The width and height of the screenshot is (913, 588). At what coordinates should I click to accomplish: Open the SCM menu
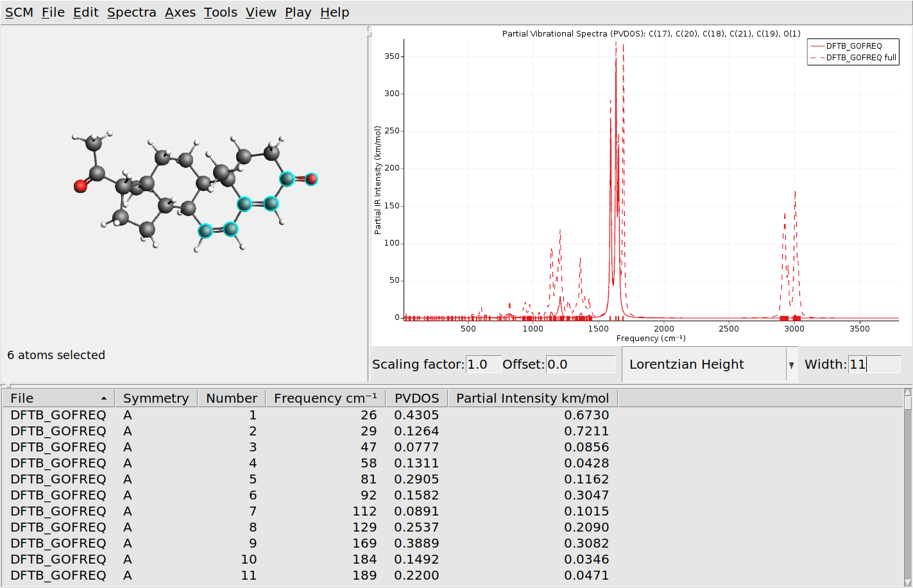click(x=19, y=12)
